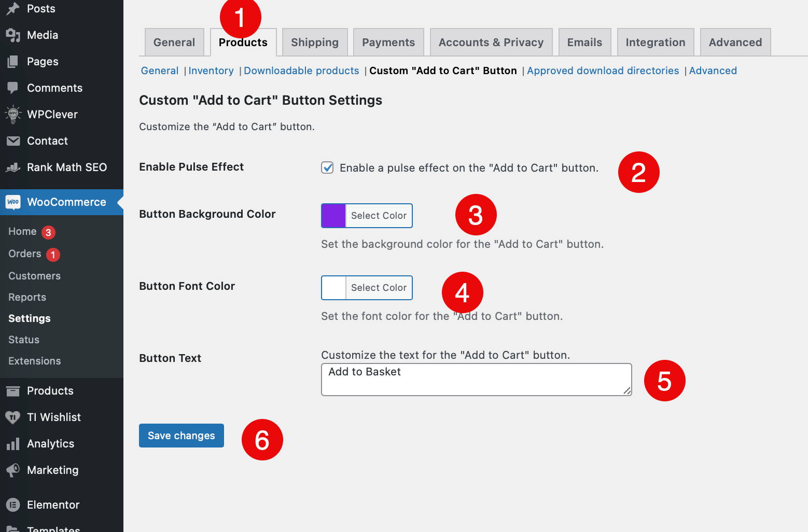Viewport: 808px width, 532px height.
Task: Open Orders in the WooCommerce submenu
Action: coord(25,254)
